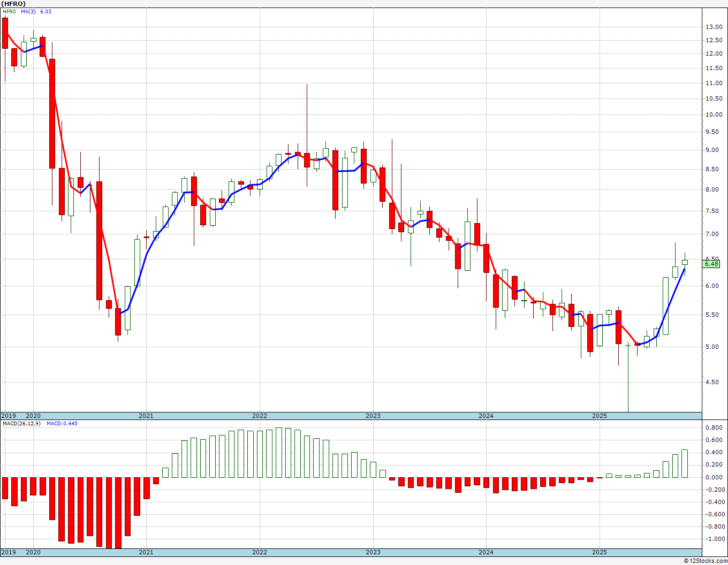Select 2024 on the MACD panel time axis
728x565 pixels.
click(486, 552)
